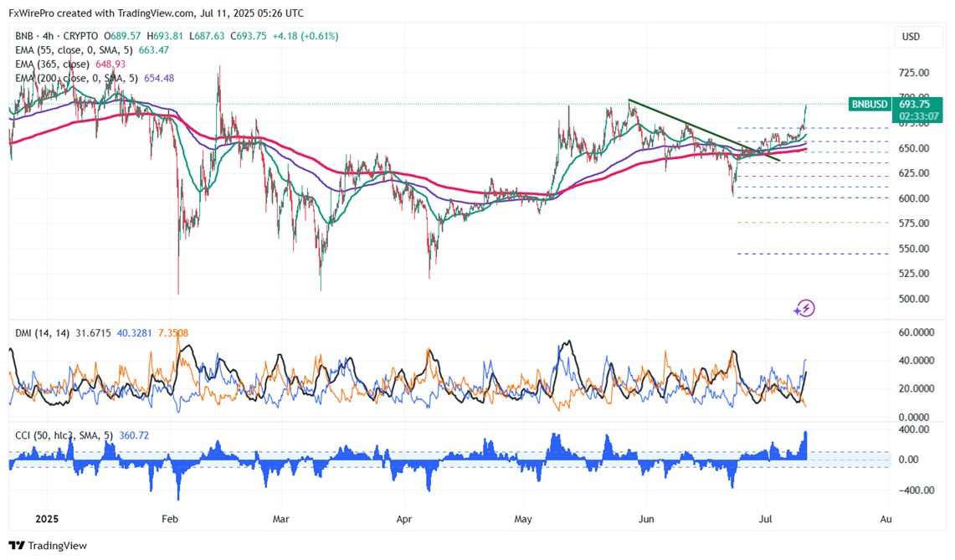
Task: Click the 60.0000 DMI axis label
Action: pyautogui.click(x=916, y=332)
